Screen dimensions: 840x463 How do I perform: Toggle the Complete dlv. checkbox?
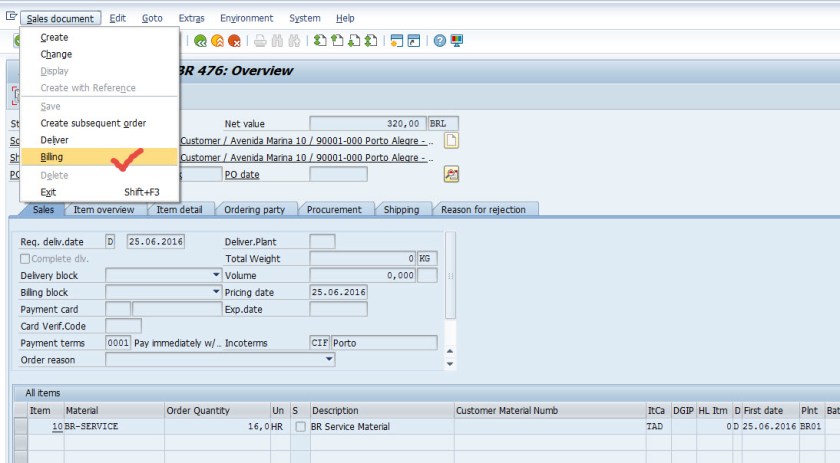point(26,259)
